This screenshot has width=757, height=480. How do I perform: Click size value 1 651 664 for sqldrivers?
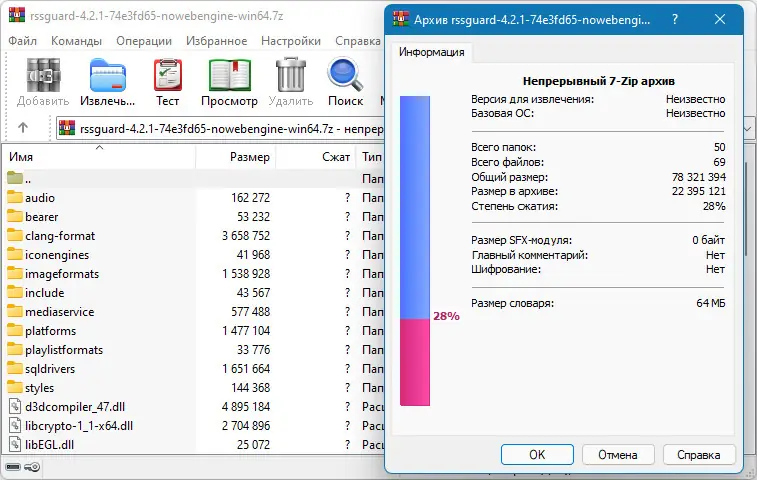tap(246, 369)
